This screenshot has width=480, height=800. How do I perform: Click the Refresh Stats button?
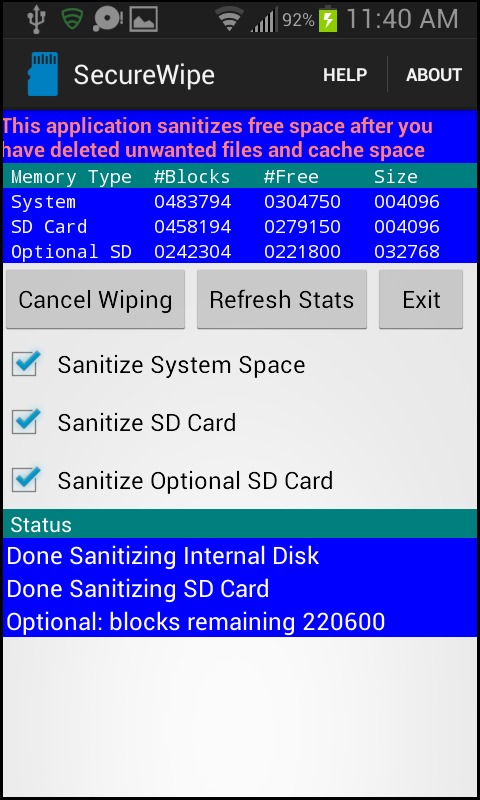[282, 299]
